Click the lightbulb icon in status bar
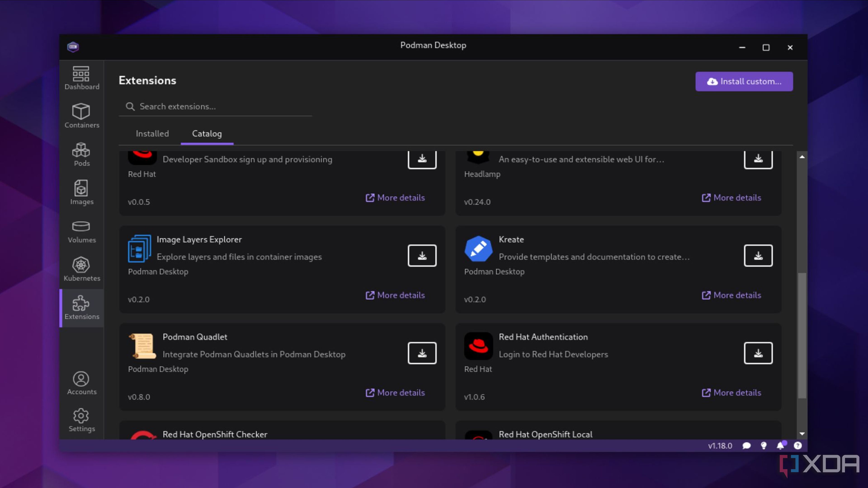The image size is (868, 488). (764, 446)
